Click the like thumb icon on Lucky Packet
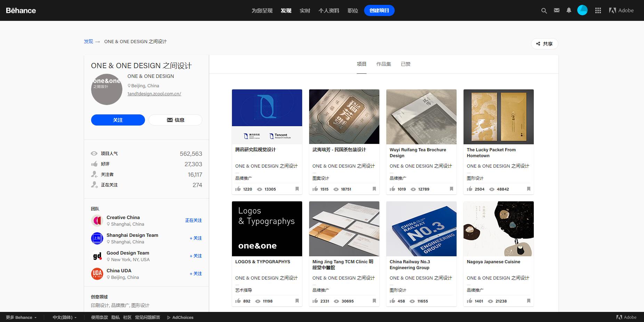Screen dimensions: 644x322 pyautogui.click(x=470, y=189)
